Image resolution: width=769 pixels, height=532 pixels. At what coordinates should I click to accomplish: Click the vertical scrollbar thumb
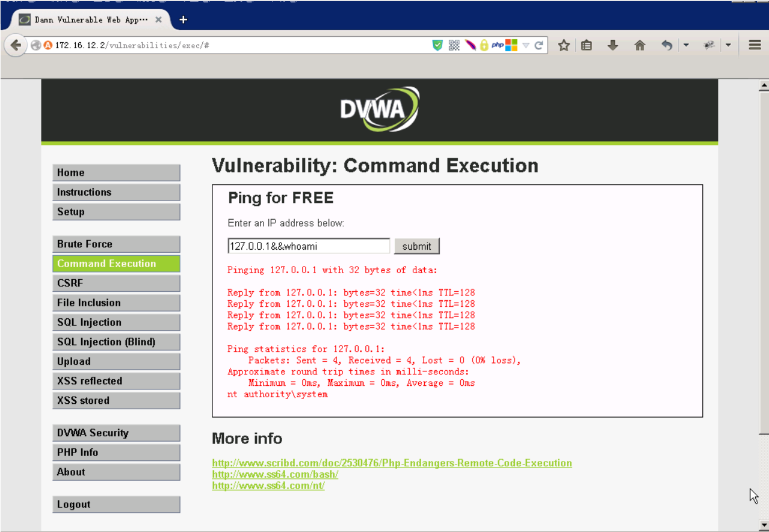pyautogui.click(x=764, y=262)
